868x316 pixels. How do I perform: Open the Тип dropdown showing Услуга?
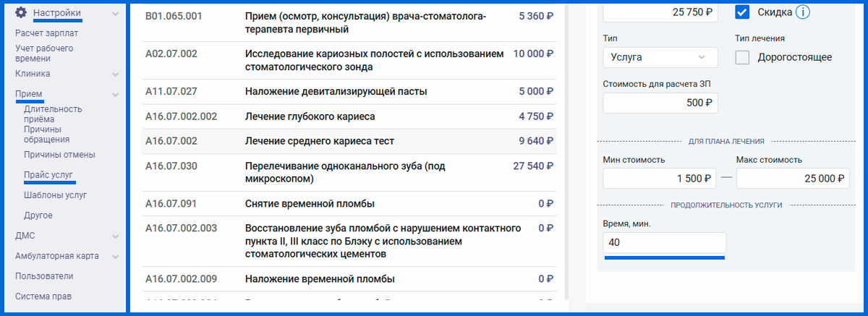coord(660,57)
